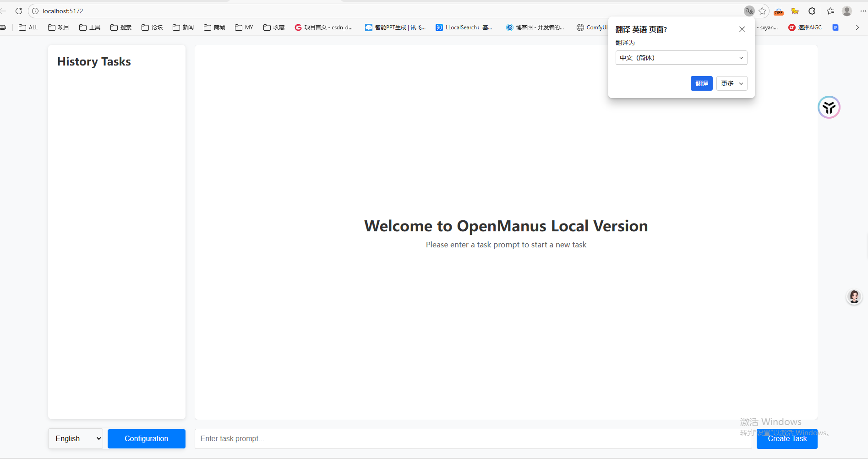This screenshot has height=459, width=868.
Task: Open the 智能PPT生成 bookmark
Action: (x=395, y=27)
